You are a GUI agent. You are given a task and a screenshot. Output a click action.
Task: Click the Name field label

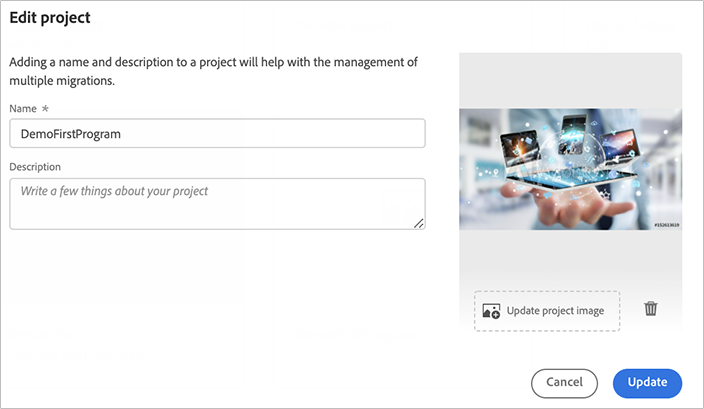[x=22, y=107]
